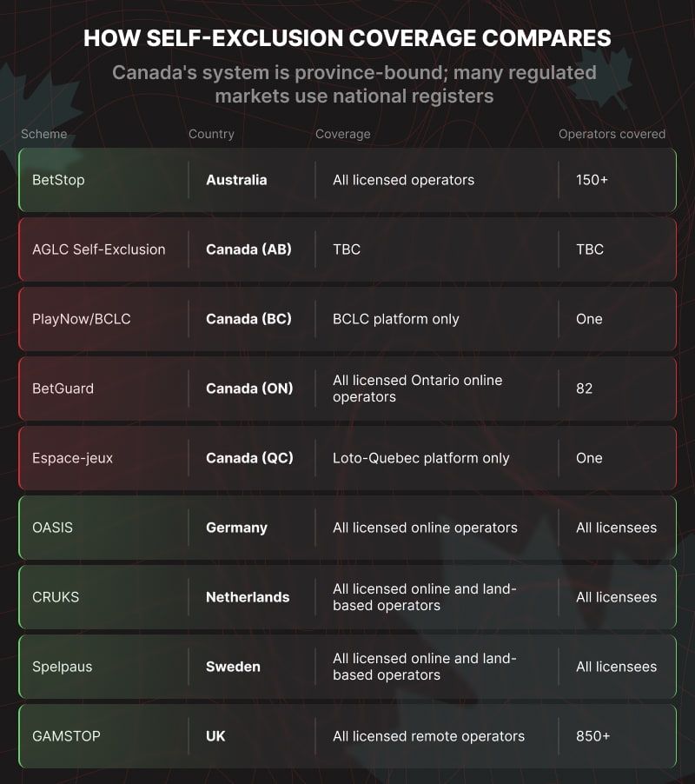Click the GAMSTOP scheme name
Viewport: 695px width, 784px height.
click(x=66, y=736)
